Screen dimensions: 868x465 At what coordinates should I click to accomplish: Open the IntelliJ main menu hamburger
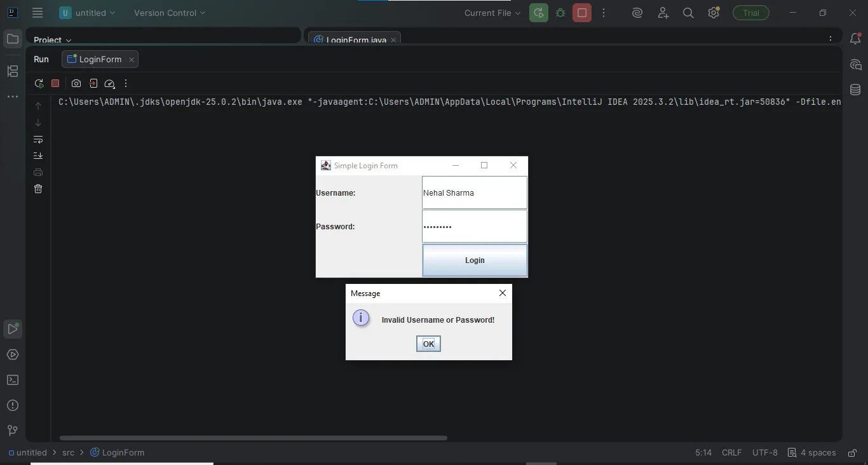(x=37, y=13)
